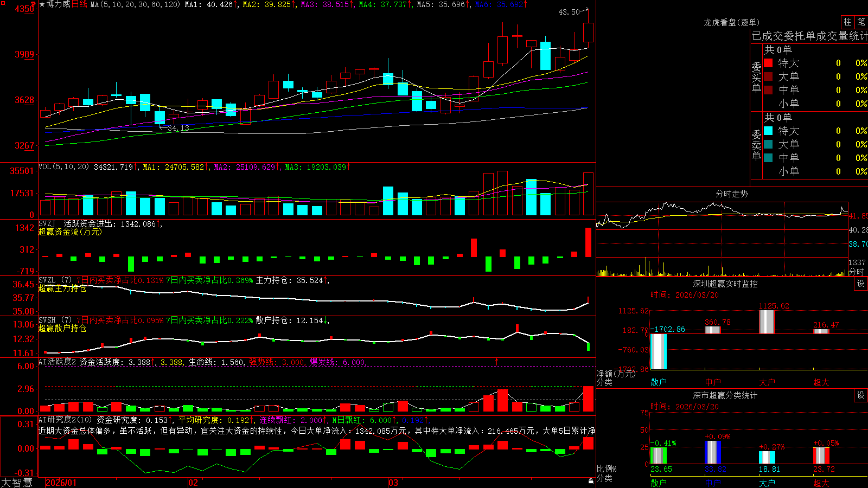Click the SVZL (7) indicator name

tap(55, 280)
